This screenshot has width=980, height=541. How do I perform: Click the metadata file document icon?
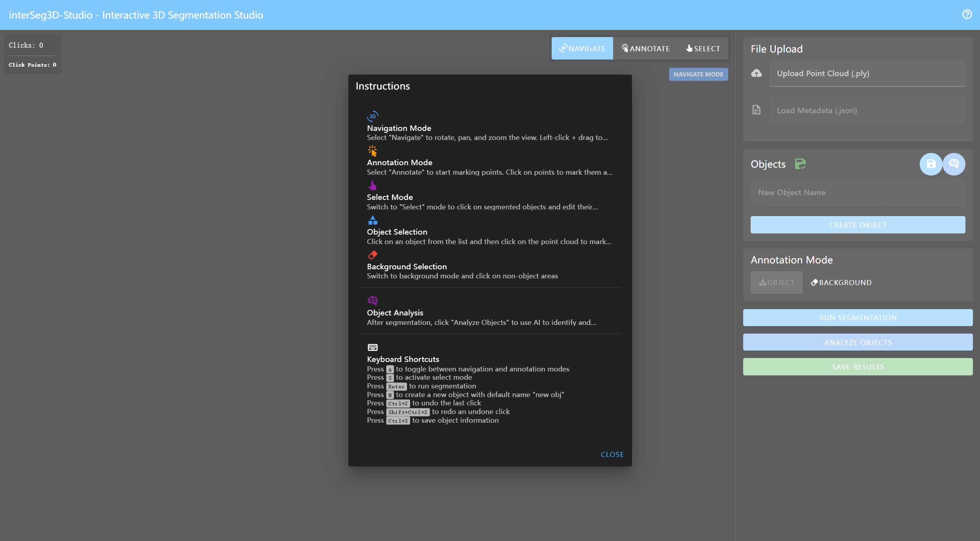[x=756, y=110]
